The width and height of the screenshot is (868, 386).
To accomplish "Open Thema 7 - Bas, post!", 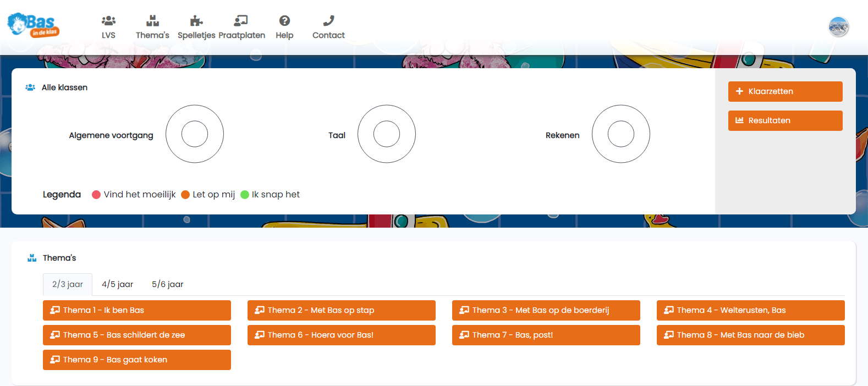I will point(546,335).
